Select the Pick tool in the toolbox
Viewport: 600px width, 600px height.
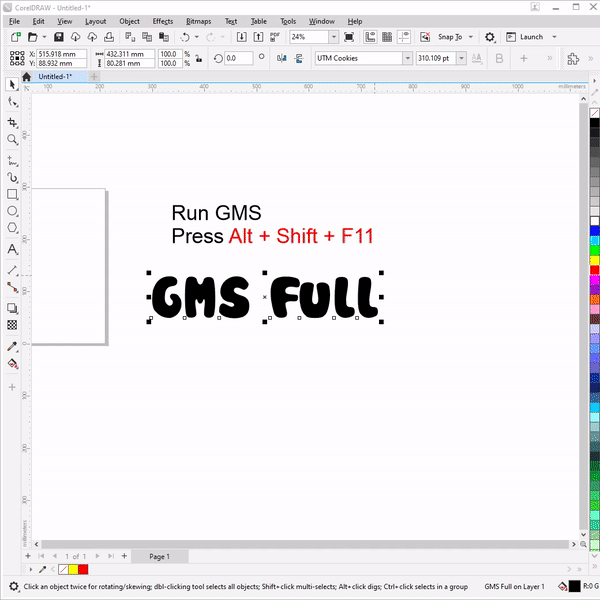coord(12,84)
